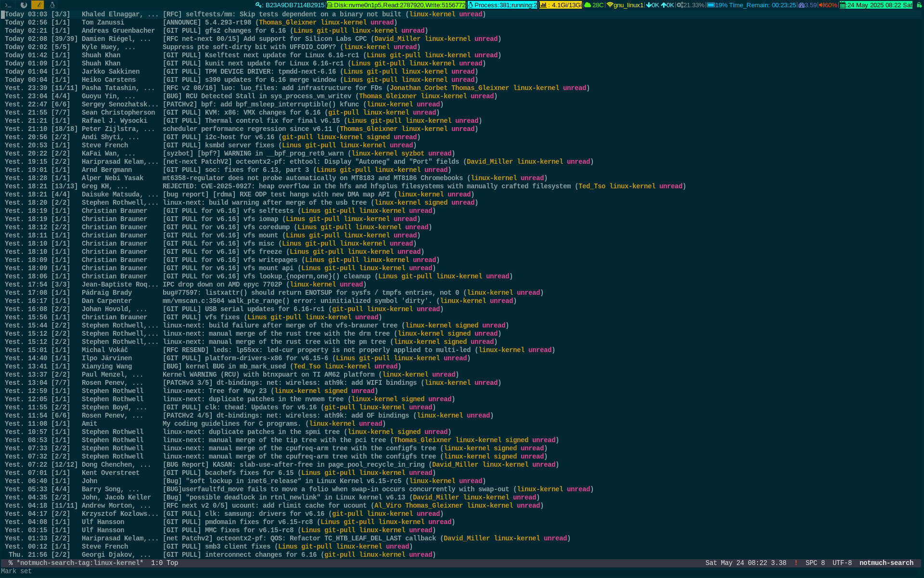Screen dimensions: 924x578
Task: Click the Time_Remain battery text
Action: [762, 5]
